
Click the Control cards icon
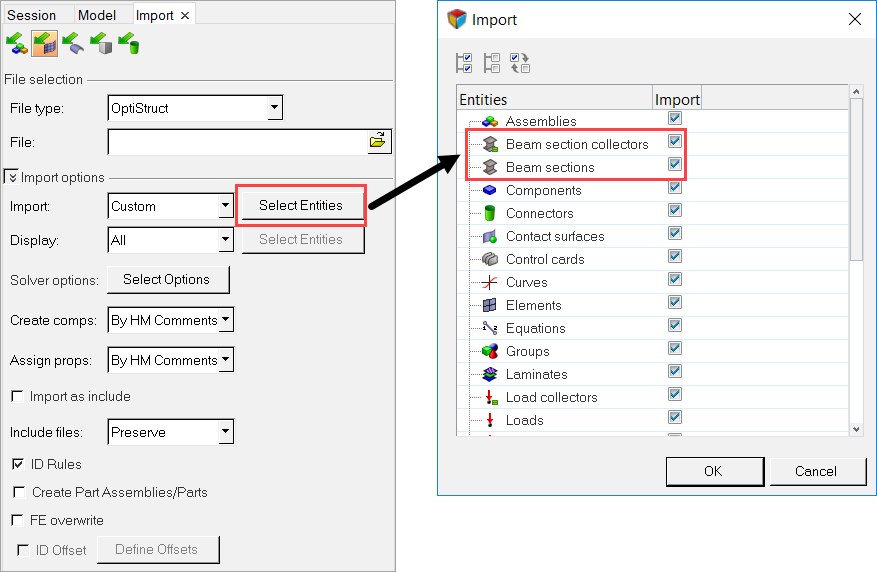click(x=490, y=259)
